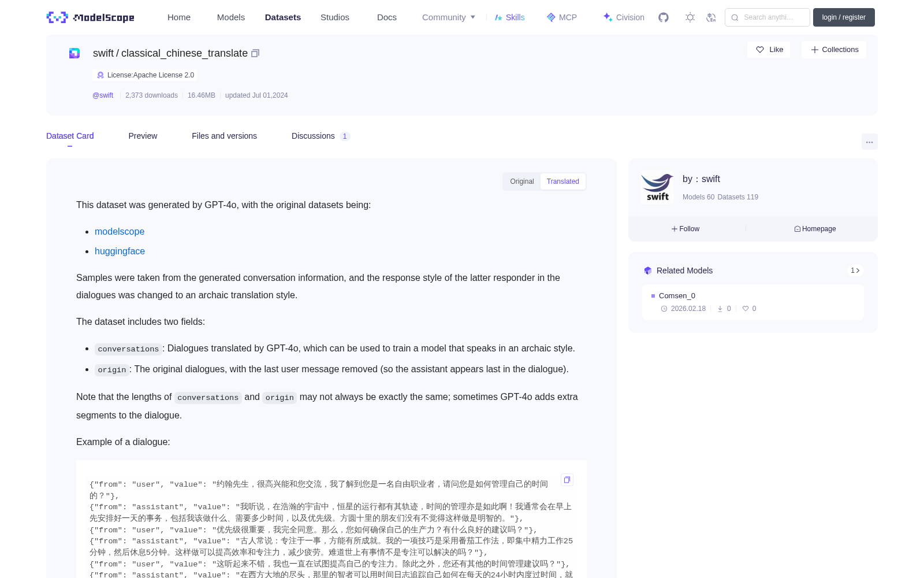Viewport: 924px width, 578px height.
Task: Switch card view to Translated
Action: (x=563, y=181)
